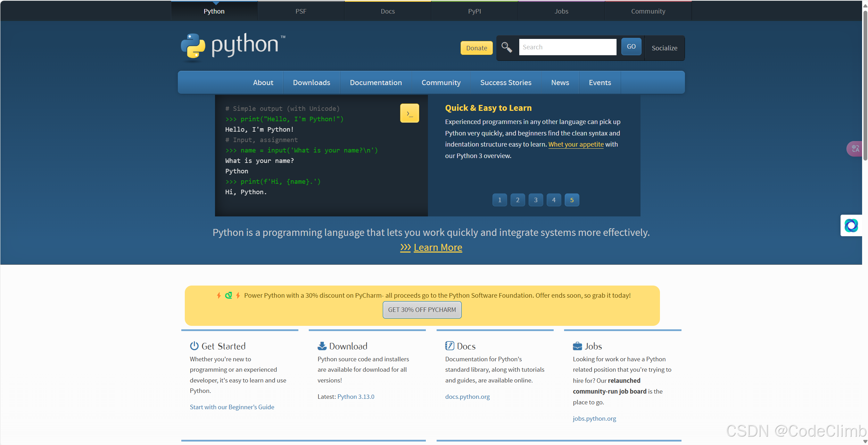Select carousel slide number 4
868x445 pixels.
tap(554, 200)
